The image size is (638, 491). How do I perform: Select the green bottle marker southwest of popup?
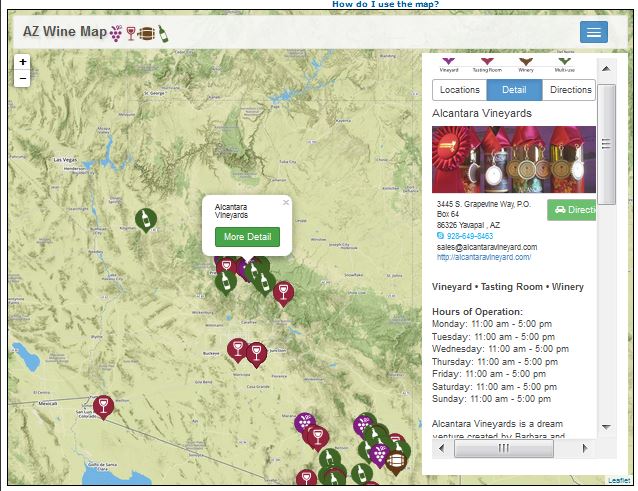tap(225, 282)
